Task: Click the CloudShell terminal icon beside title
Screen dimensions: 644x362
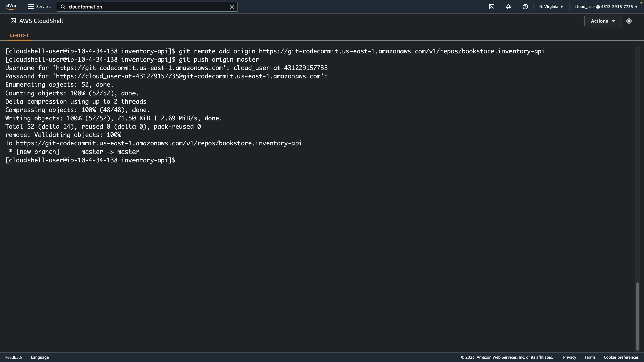Action: click(13, 21)
